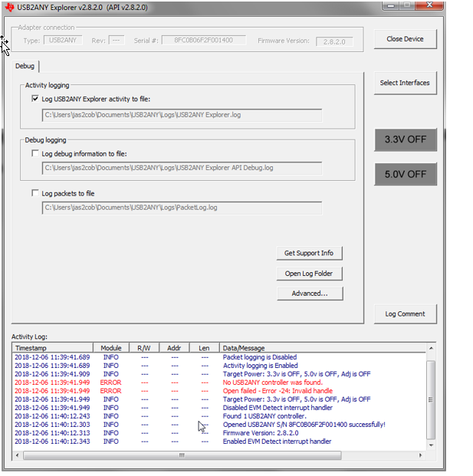
Task: Click the Close Device button
Action: [406, 39]
